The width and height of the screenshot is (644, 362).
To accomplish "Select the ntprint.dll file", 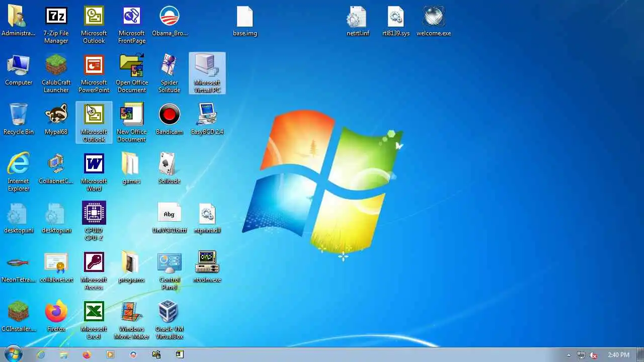I will tap(207, 219).
